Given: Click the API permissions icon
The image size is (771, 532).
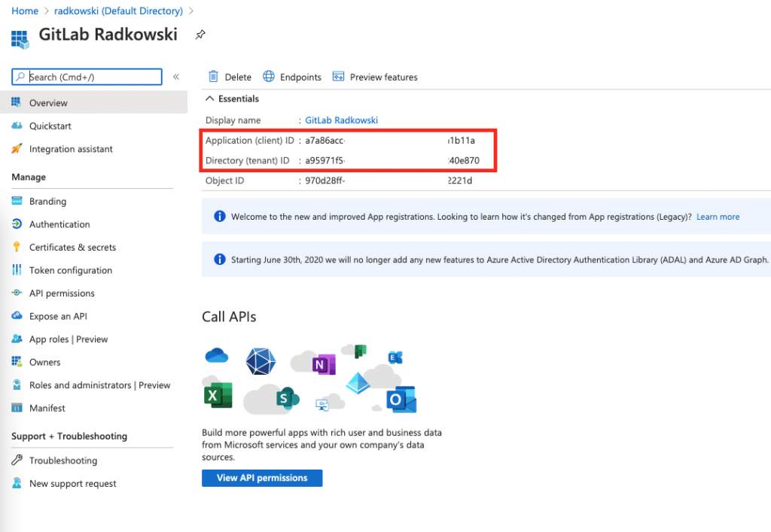Looking at the screenshot, I should click(x=17, y=293).
